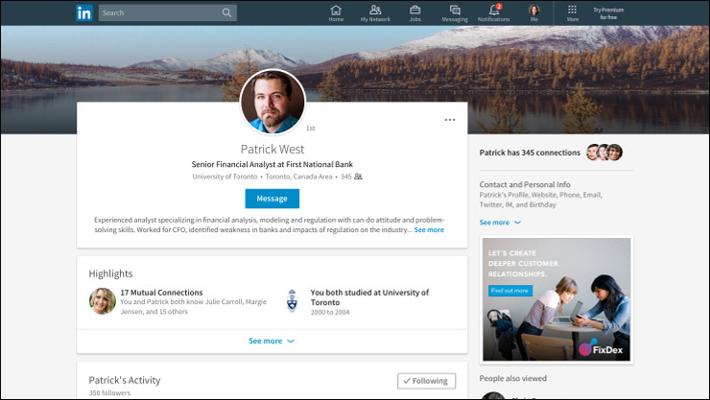This screenshot has width=710, height=400.
Task: Click Patrick West's profile photo
Action: point(273,102)
